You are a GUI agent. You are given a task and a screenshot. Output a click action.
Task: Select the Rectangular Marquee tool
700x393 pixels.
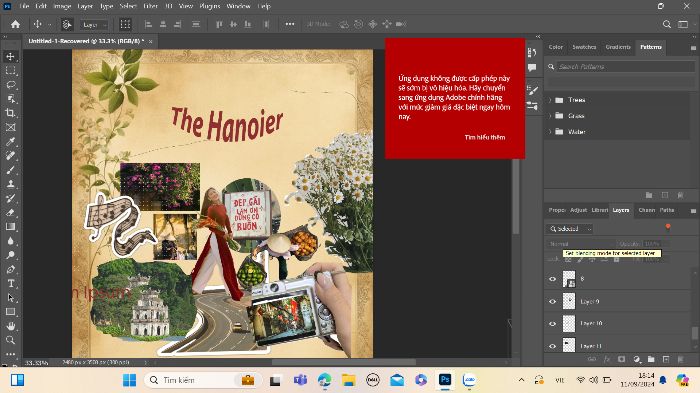click(x=11, y=71)
